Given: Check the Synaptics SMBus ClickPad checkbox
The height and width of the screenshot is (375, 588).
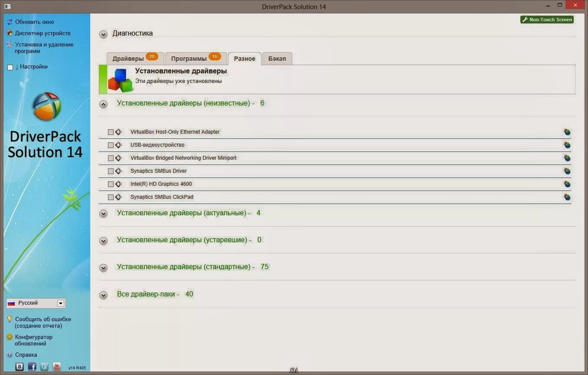Looking at the screenshot, I should [111, 197].
